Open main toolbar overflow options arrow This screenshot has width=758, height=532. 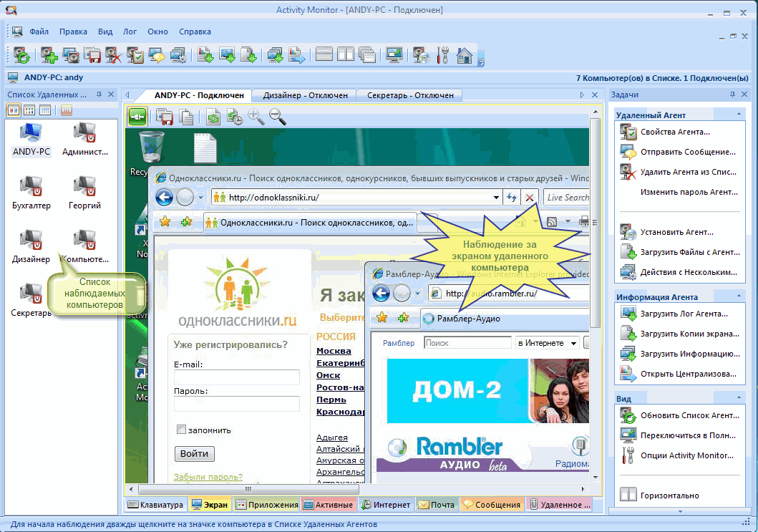(x=480, y=62)
